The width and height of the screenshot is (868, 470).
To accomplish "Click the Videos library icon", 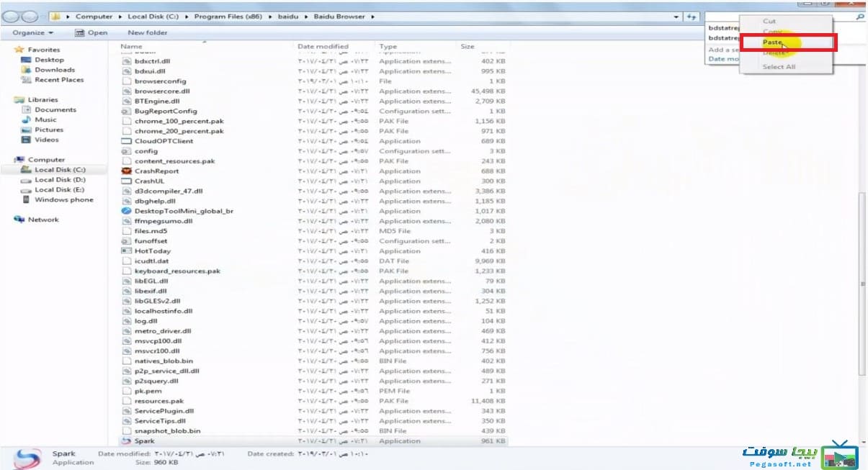I will click(27, 140).
